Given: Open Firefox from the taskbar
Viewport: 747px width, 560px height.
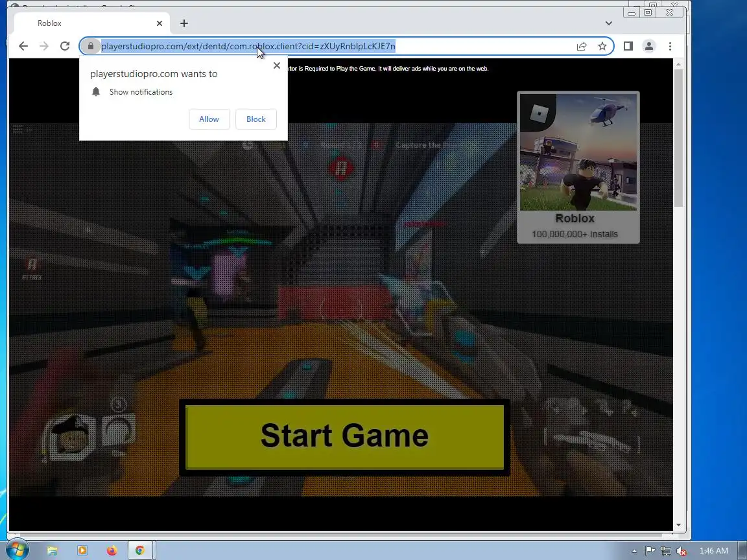Looking at the screenshot, I should [112, 551].
